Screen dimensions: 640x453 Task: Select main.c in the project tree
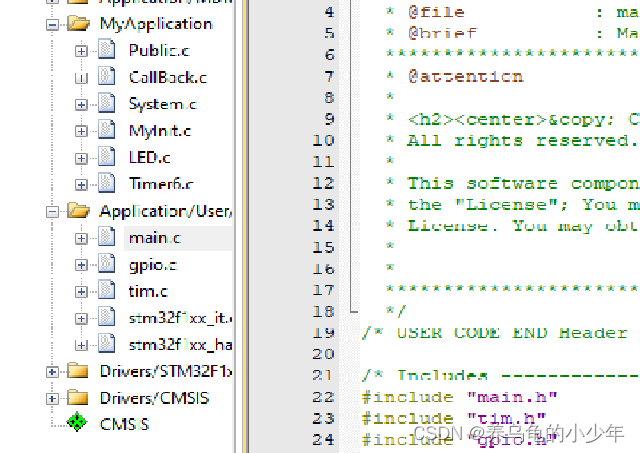click(x=155, y=238)
